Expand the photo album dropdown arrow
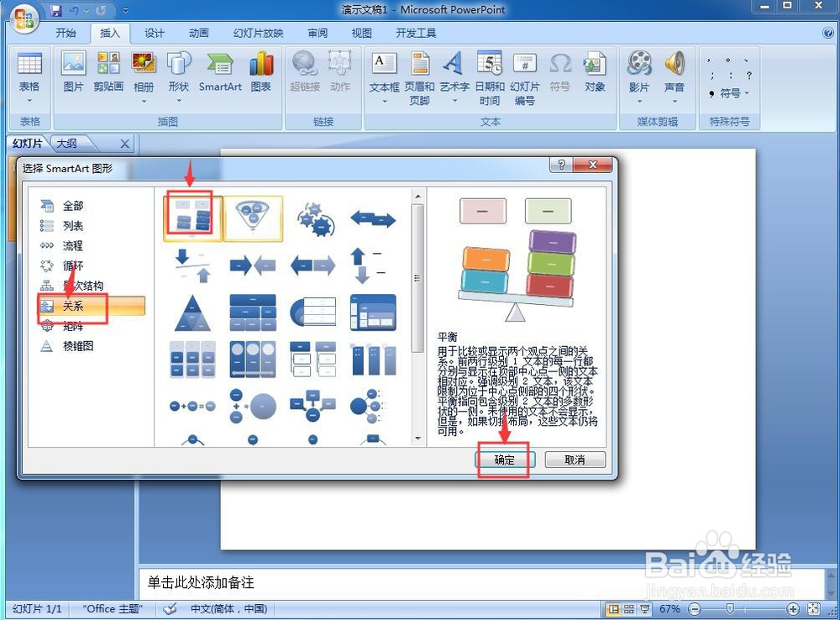 click(144, 101)
